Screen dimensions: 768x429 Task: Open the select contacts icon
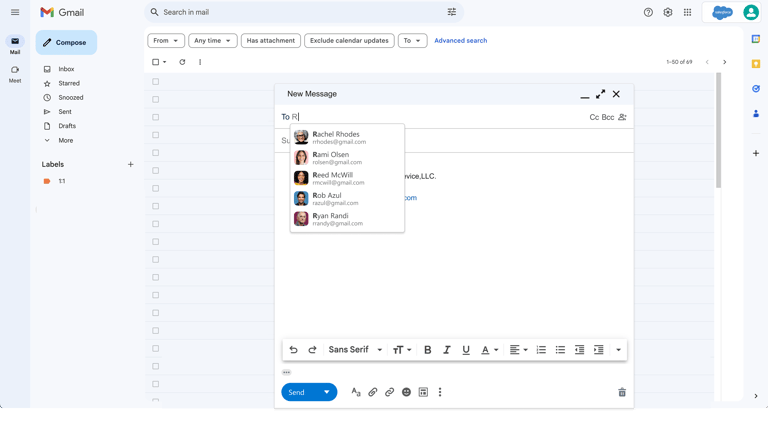623,117
